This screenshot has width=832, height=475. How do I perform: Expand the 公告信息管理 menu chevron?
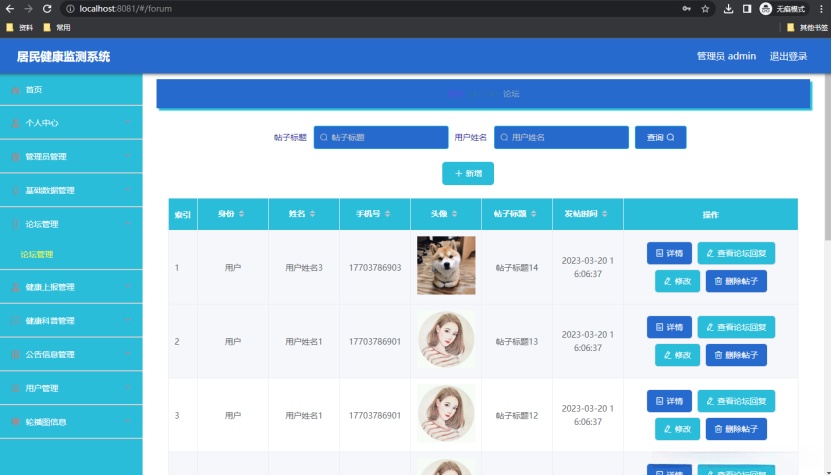click(128, 354)
